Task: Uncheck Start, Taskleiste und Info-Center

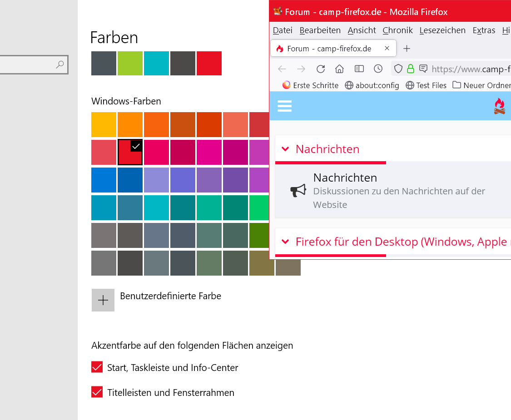Action: click(x=97, y=367)
